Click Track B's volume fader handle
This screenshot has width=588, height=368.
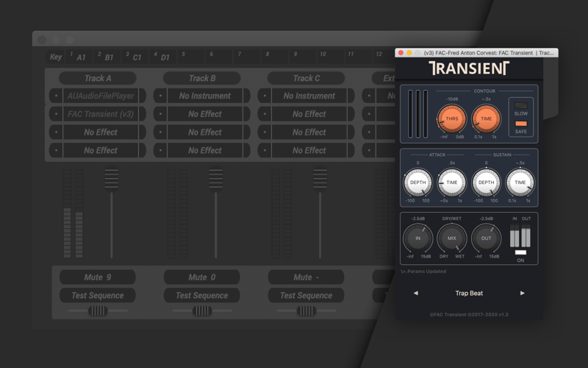(215, 178)
